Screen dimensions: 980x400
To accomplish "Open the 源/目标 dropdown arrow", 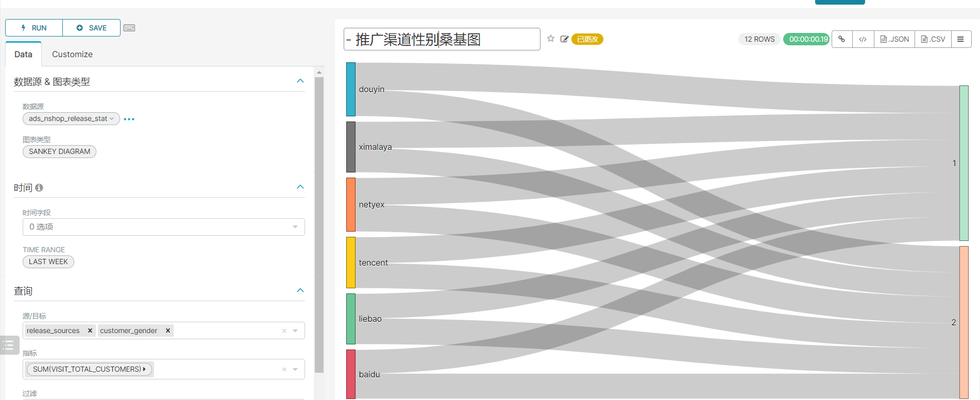I will pyautogui.click(x=295, y=331).
